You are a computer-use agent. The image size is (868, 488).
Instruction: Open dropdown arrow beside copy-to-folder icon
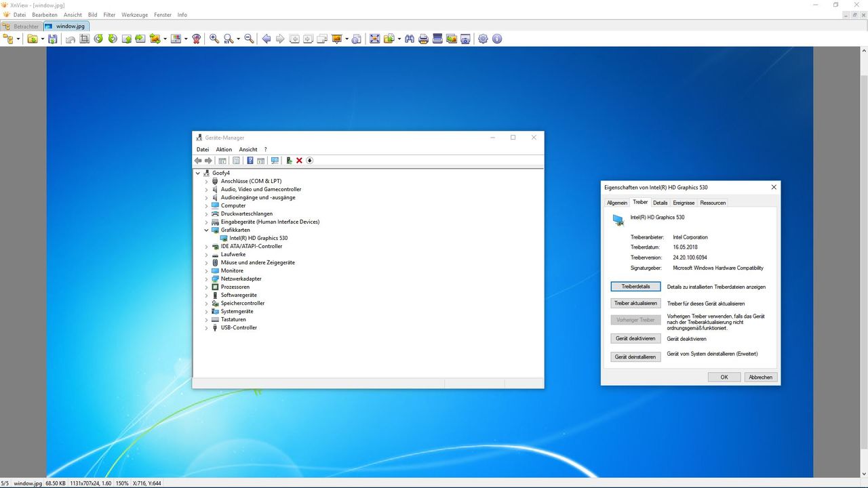[x=399, y=39]
